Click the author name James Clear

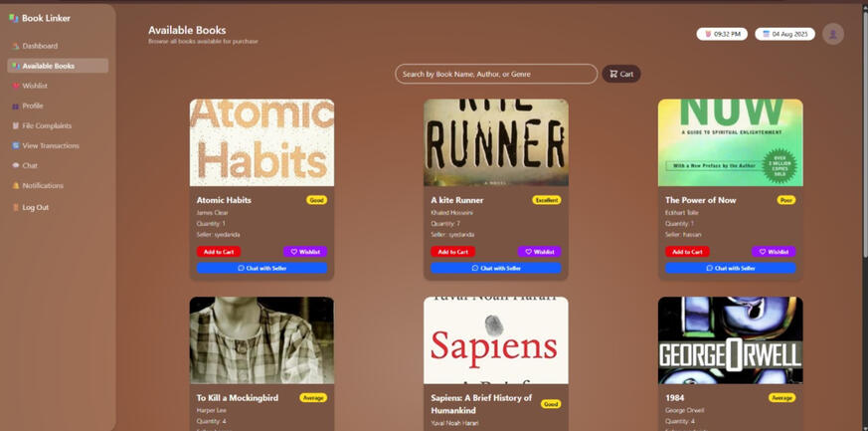pyautogui.click(x=212, y=213)
